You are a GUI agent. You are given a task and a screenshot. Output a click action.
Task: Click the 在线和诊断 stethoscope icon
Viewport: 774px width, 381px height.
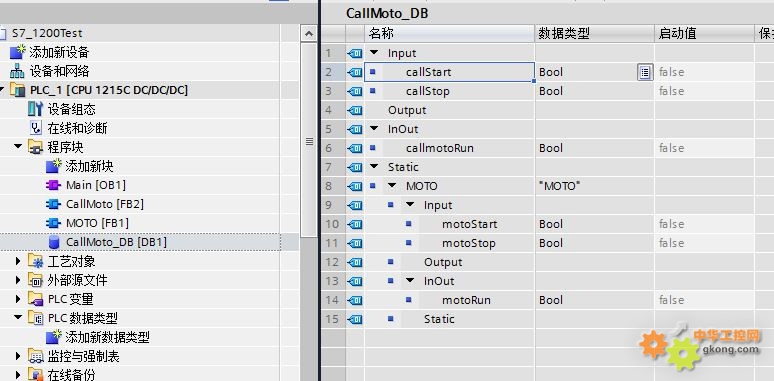36,128
